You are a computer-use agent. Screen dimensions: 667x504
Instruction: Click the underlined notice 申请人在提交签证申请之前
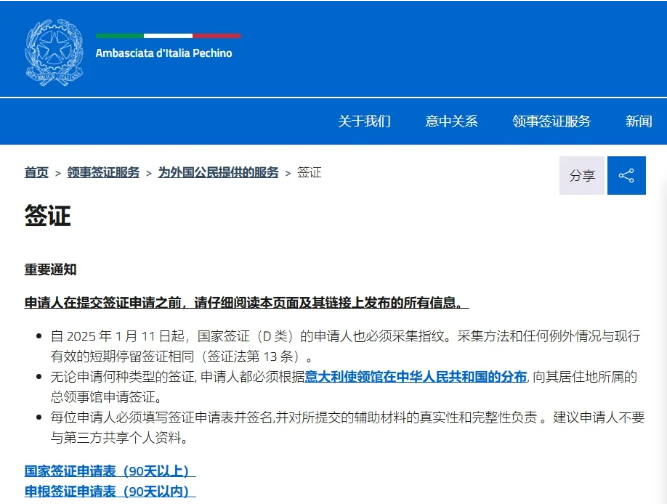click(x=247, y=303)
